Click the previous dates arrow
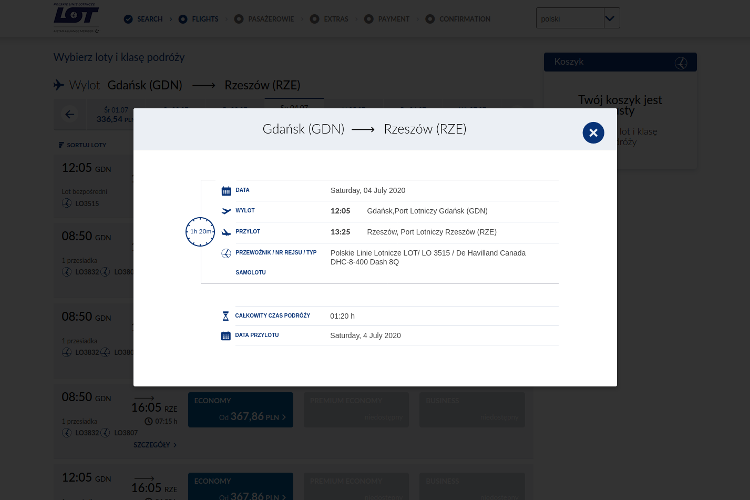 pos(70,114)
